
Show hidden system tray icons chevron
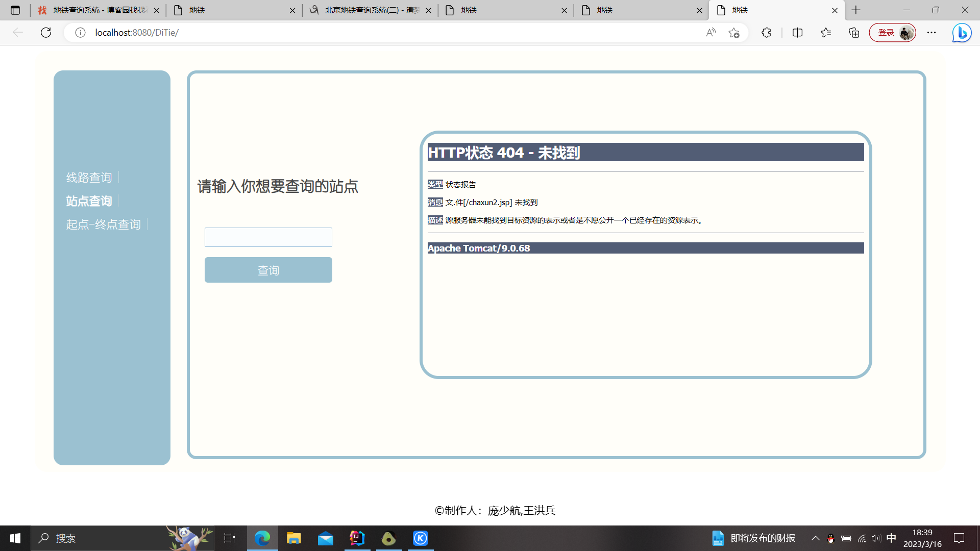(815, 538)
